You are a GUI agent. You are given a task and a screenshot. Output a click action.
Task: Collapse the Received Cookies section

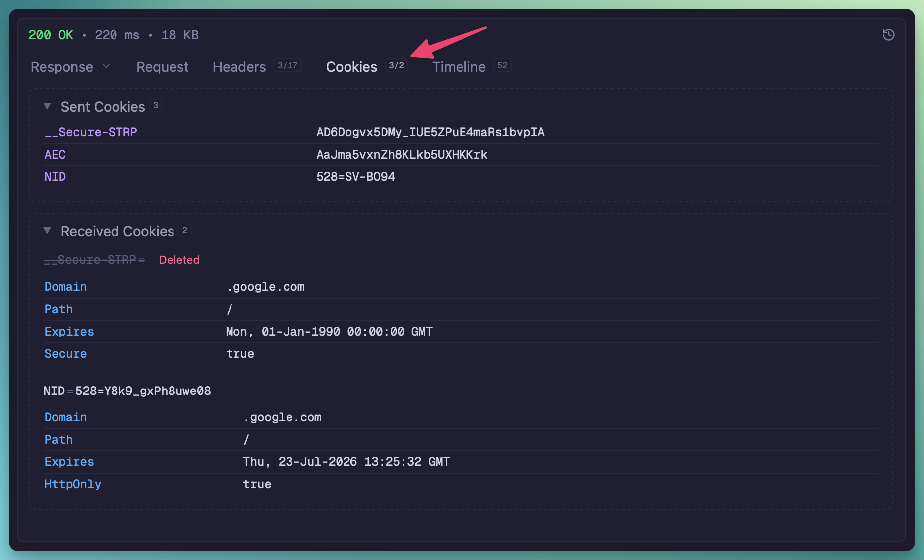48,231
